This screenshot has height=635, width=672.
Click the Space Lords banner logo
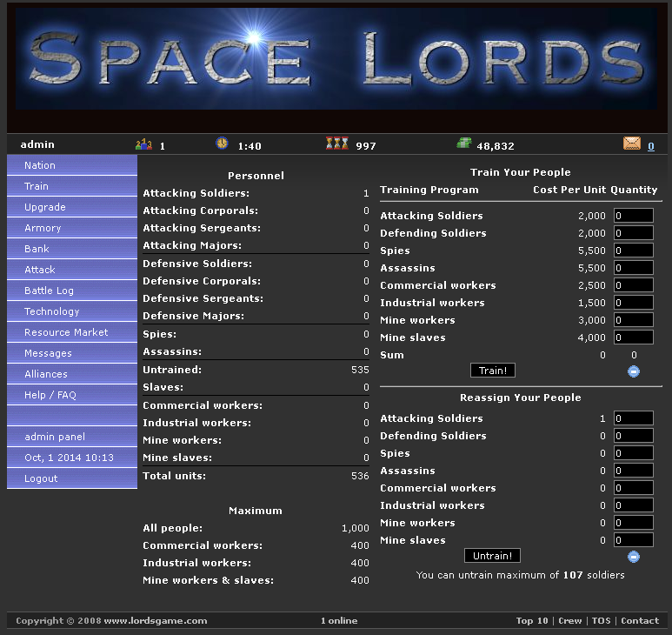pos(336,59)
